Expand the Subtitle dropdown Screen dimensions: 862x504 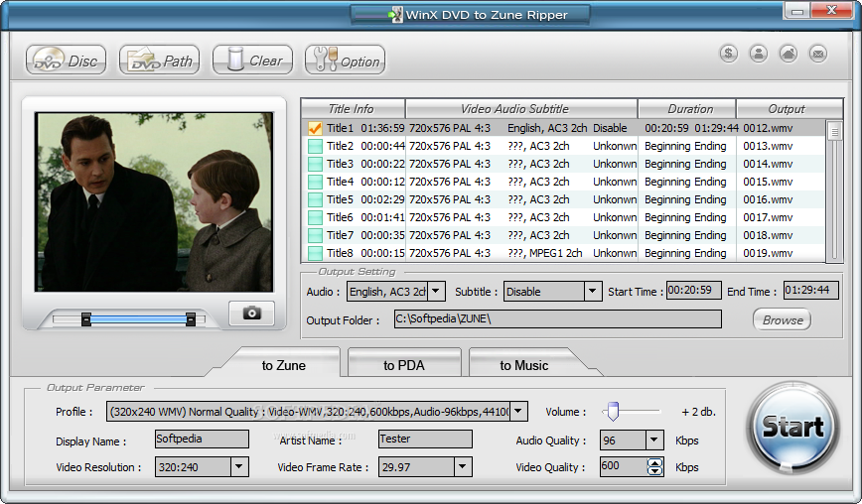click(x=592, y=291)
